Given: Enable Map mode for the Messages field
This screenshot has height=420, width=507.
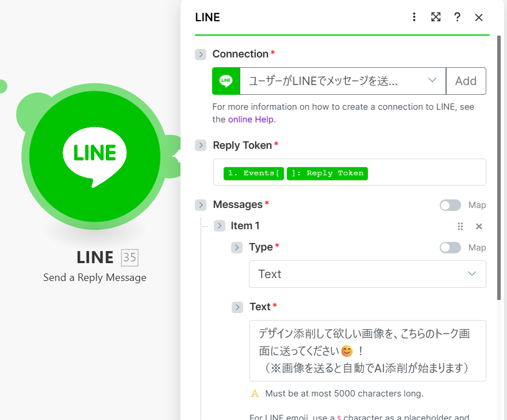Looking at the screenshot, I should (450, 205).
